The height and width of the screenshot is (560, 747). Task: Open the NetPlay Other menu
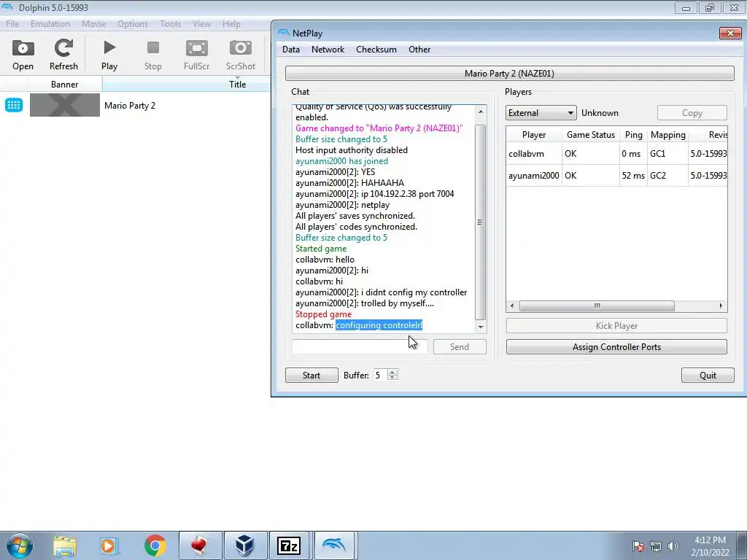(x=419, y=50)
